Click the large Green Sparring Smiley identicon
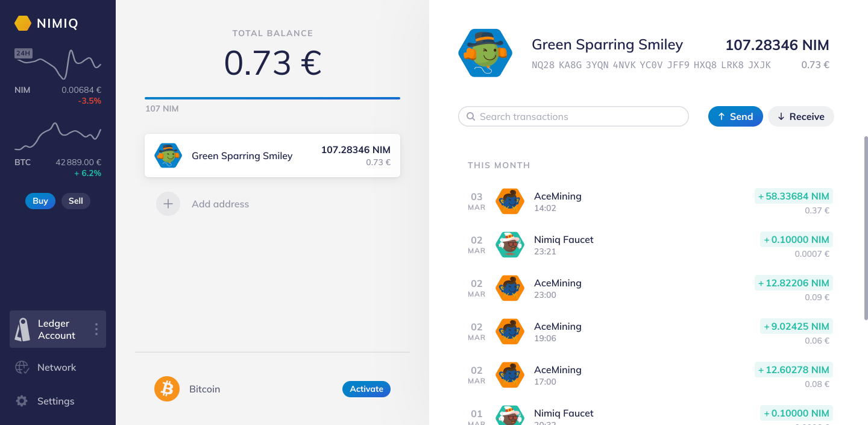868x425 pixels. coord(485,53)
